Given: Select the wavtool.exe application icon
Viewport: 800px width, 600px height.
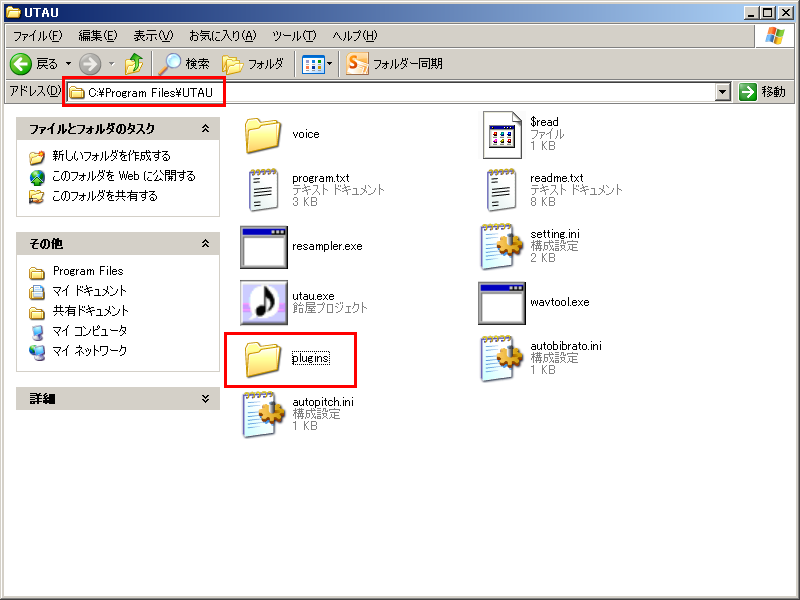Looking at the screenshot, I should 502,303.
